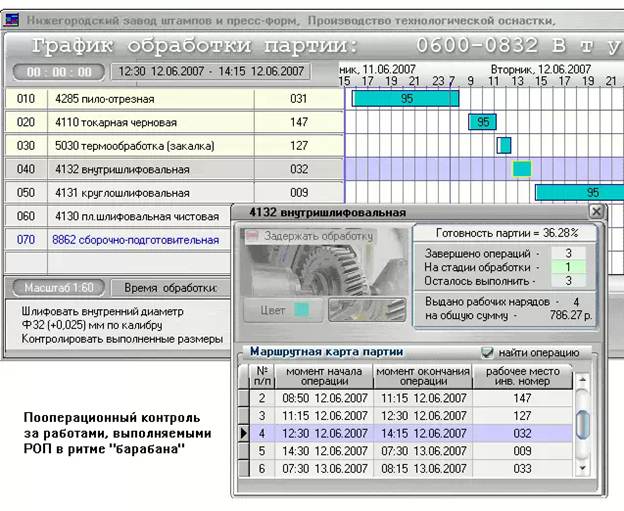Click workplace 033 in route card row 6

click(x=523, y=468)
